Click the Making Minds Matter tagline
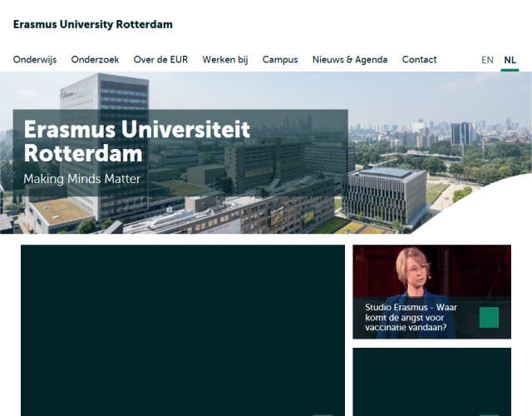 (81, 179)
